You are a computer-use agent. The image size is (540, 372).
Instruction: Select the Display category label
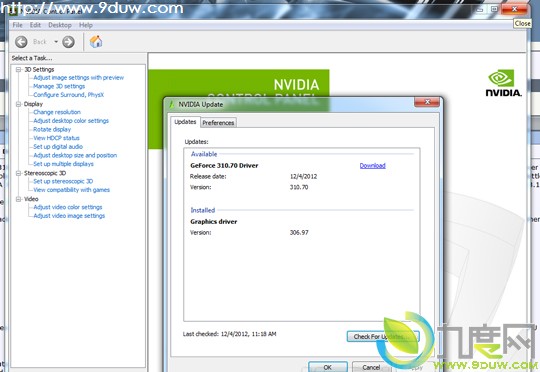(x=33, y=104)
